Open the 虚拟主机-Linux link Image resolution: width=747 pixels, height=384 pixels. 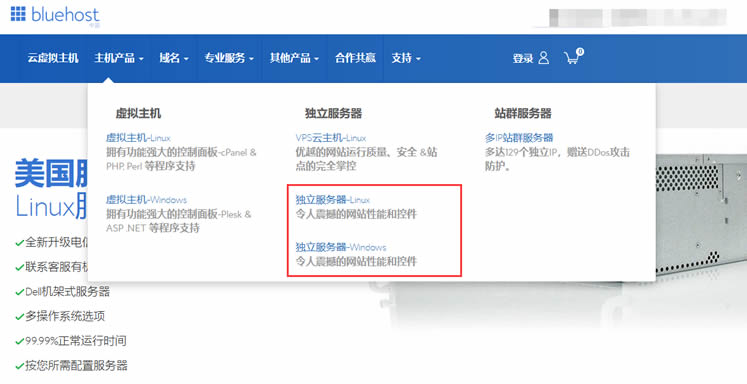click(x=138, y=138)
